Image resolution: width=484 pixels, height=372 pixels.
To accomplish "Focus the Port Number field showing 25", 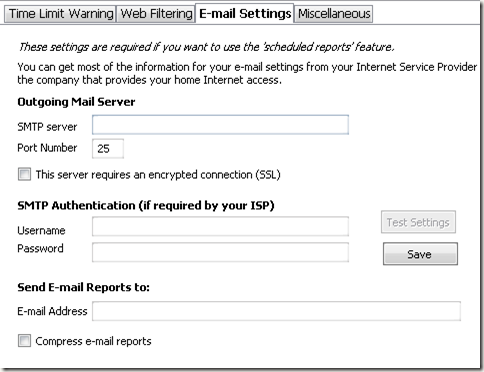I will (x=108, y=148).
